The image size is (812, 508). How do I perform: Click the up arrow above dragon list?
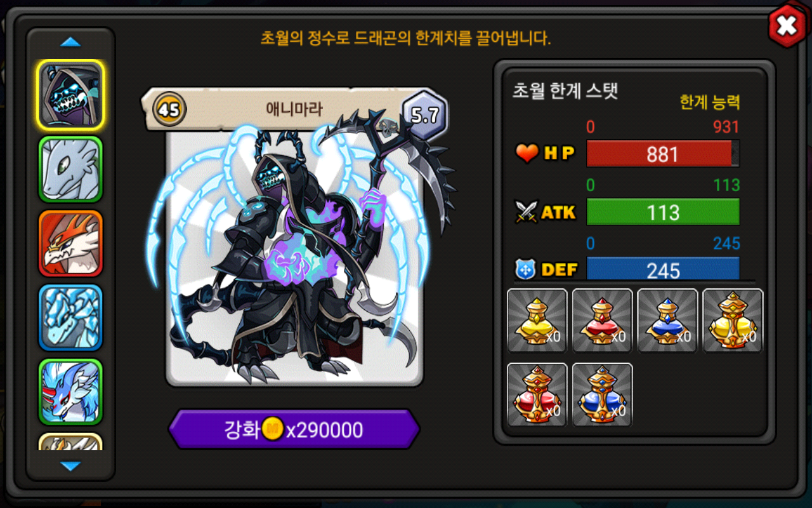tap(70, 43)
